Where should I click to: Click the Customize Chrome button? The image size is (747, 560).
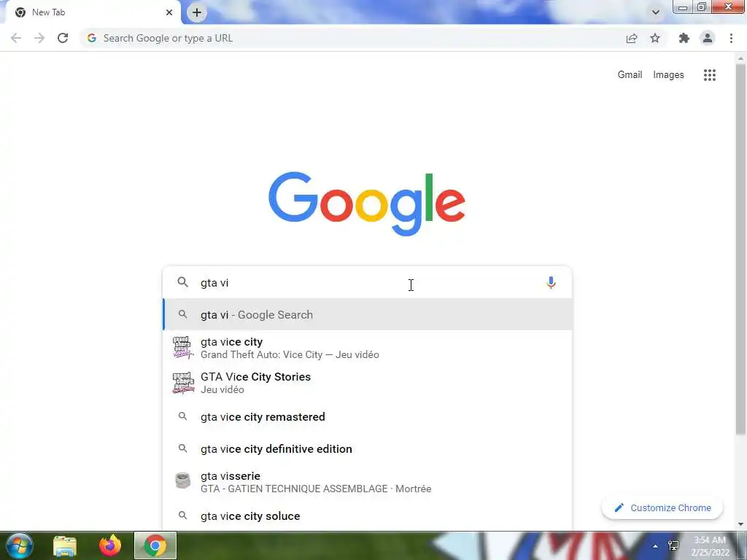662,507
